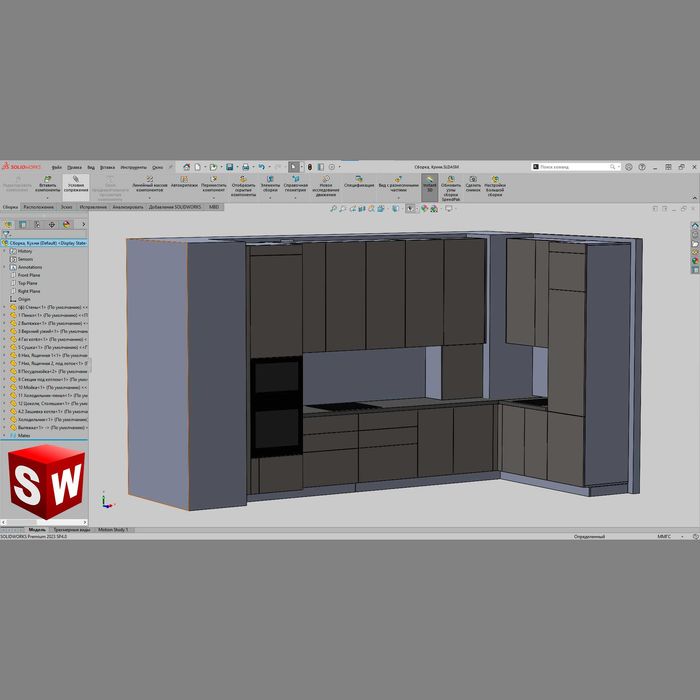Switch to Добавления SOLIDWORKS tab

(175, 207)
